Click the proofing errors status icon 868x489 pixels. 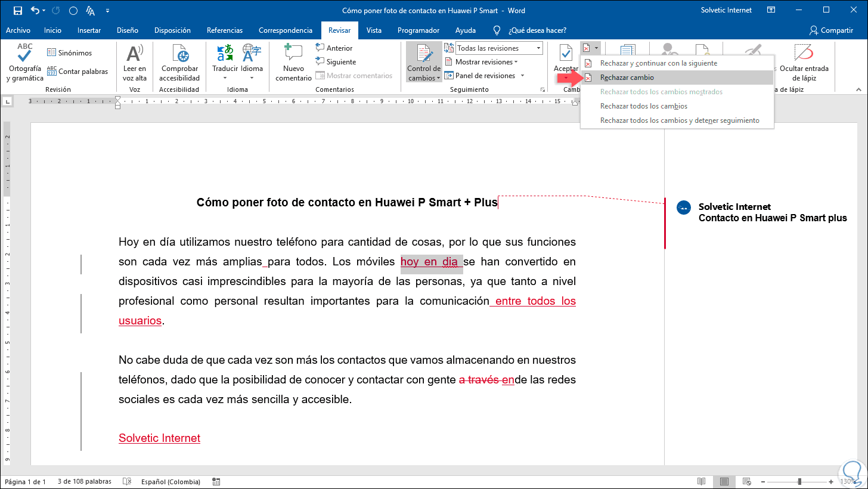tap(126, 482)
